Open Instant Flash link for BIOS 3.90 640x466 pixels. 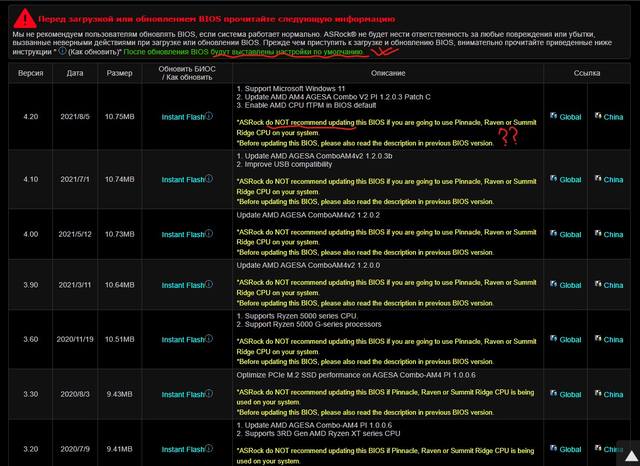tap(183, 285)
